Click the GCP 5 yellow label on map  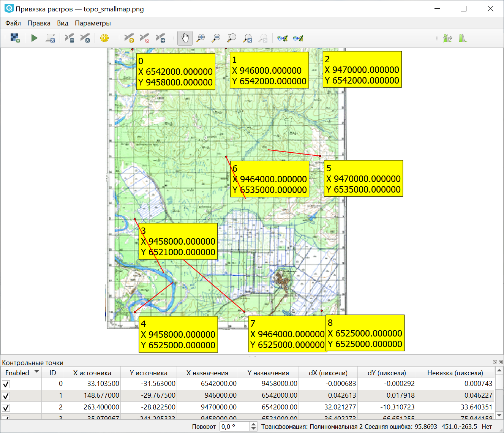[363, 179]
